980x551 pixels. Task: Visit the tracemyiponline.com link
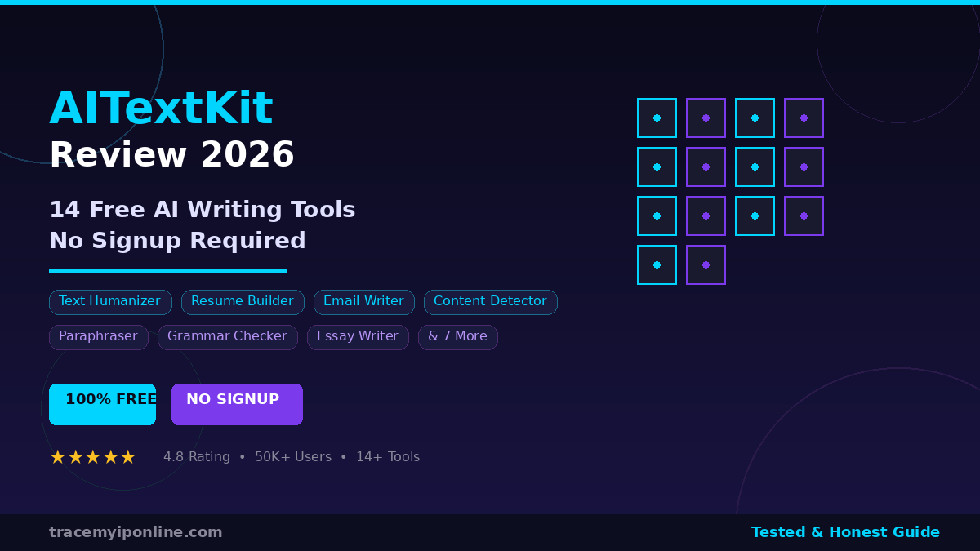[x=136, y=531]
